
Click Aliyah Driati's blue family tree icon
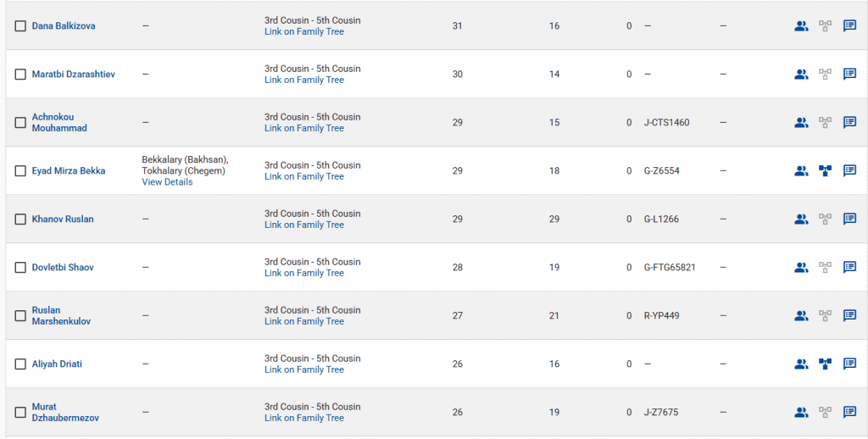825,364
